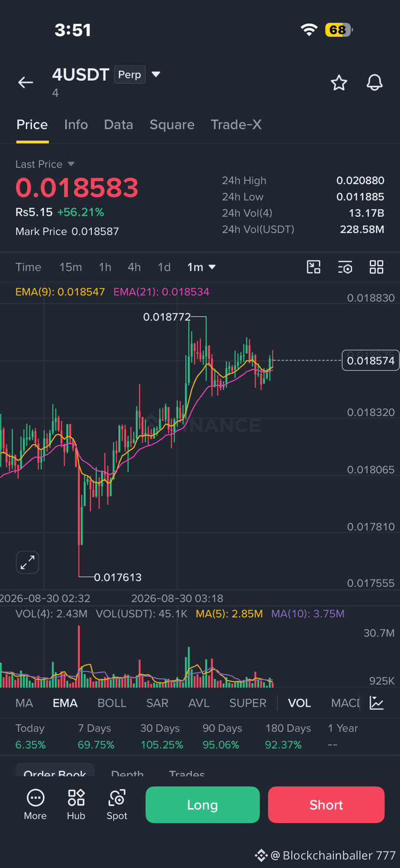Tap the 24h Vol(USDT) value 228.58M
Screen dimensions: 400x868
pyautogui.click(x=362, y=229)
